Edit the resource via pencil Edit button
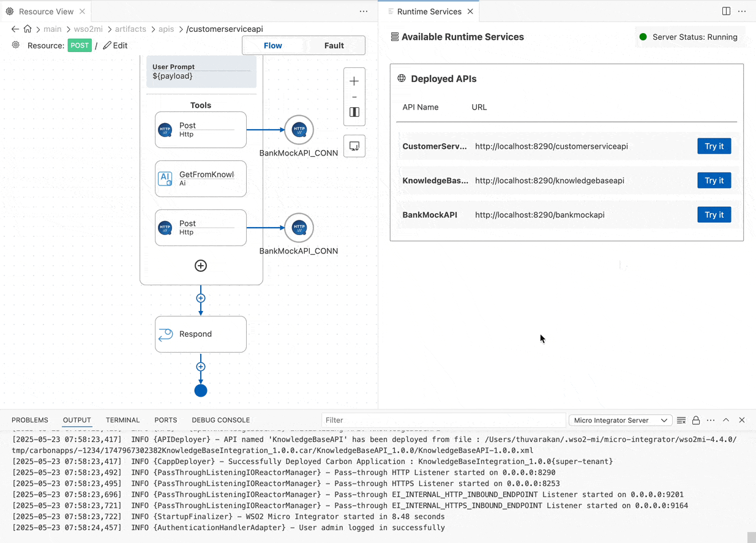Screen dimensions: 756x543 [115, 45]
